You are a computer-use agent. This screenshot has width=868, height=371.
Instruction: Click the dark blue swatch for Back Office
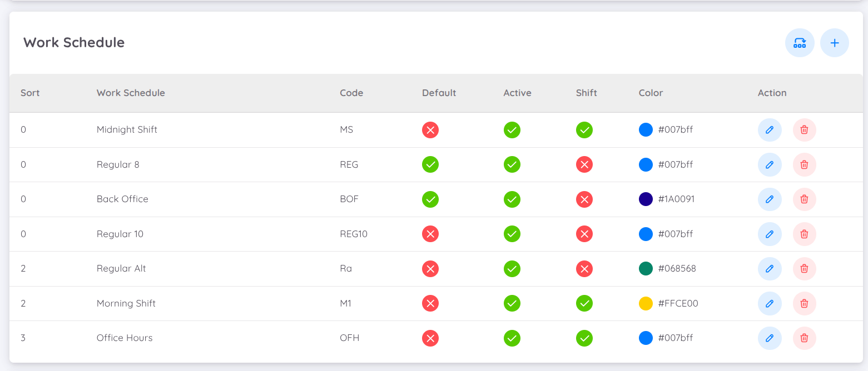646,199
